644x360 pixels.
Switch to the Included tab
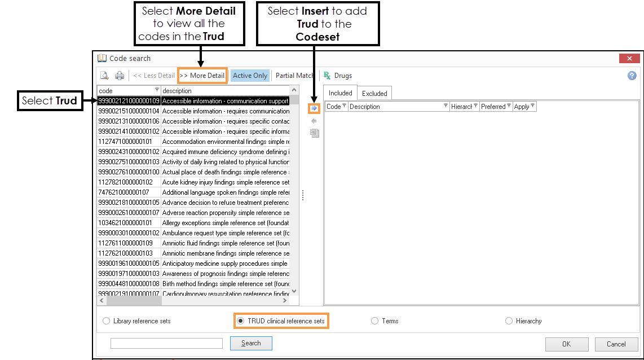click(x=340, y=93)
